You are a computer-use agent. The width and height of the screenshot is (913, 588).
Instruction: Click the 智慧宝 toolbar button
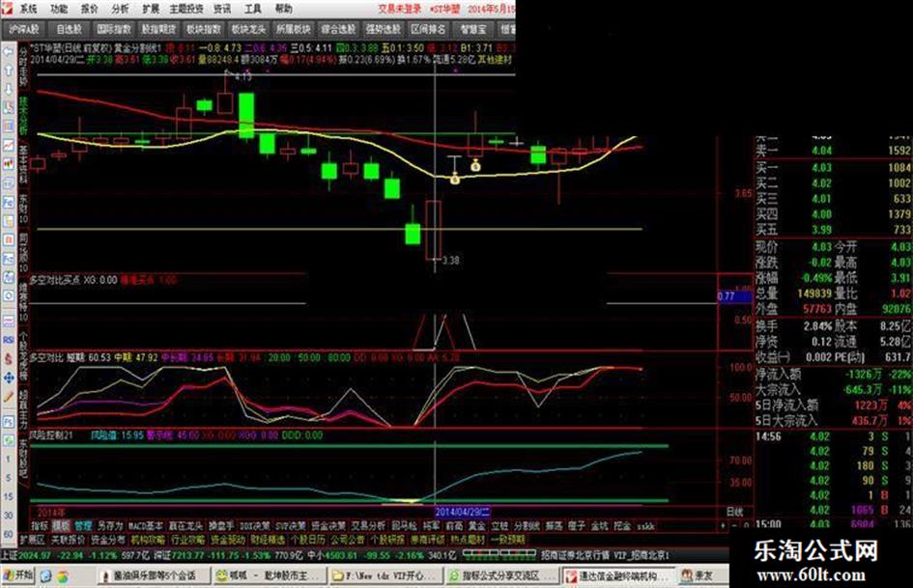pyautogui.click(x=472, y=29)
